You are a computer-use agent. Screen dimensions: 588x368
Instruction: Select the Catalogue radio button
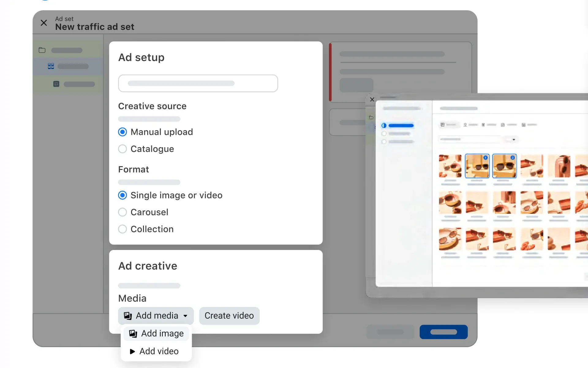click(x=122, y=148)
